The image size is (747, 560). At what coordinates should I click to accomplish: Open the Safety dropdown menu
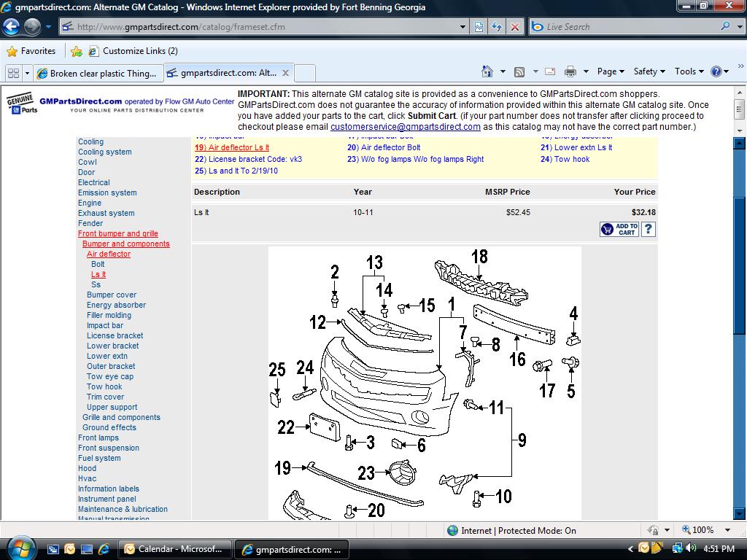[x=649, y=71]
